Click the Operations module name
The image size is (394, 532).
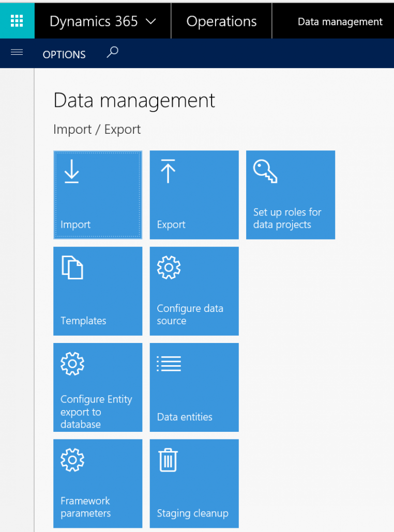221,21
